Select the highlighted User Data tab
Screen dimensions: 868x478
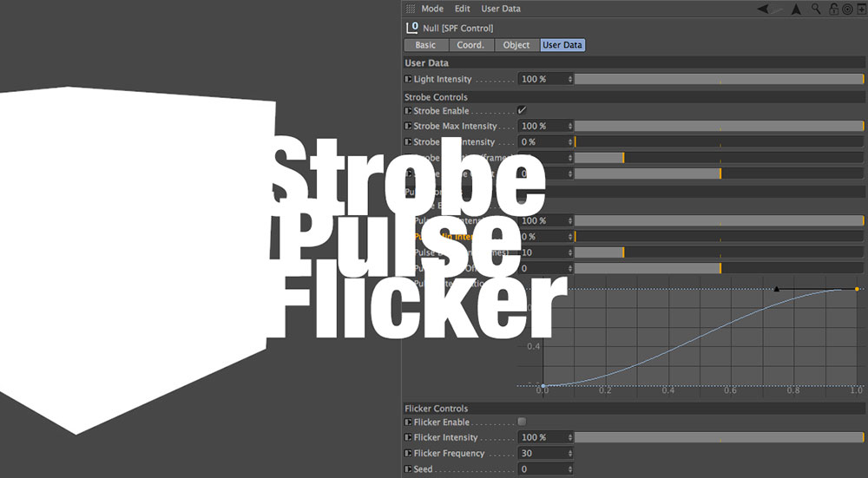[x=562, y=45]
